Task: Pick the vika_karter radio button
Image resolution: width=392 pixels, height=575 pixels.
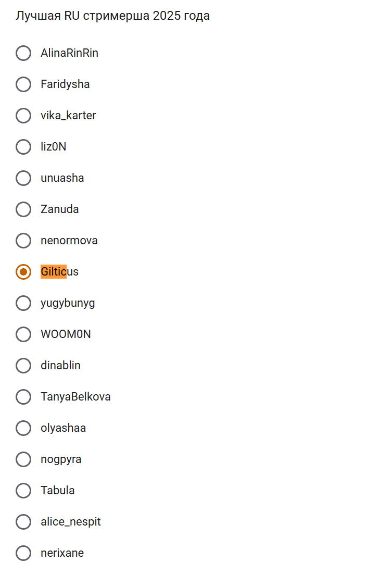Action: [23, 116]
